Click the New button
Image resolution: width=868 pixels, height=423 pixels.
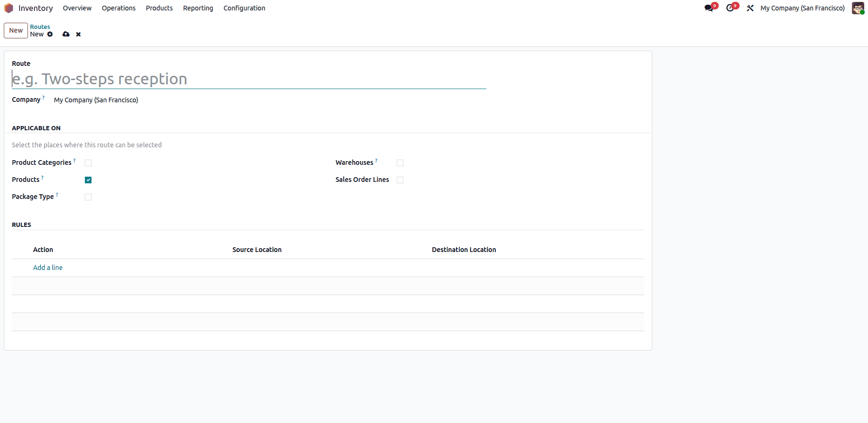click(16, 30)
